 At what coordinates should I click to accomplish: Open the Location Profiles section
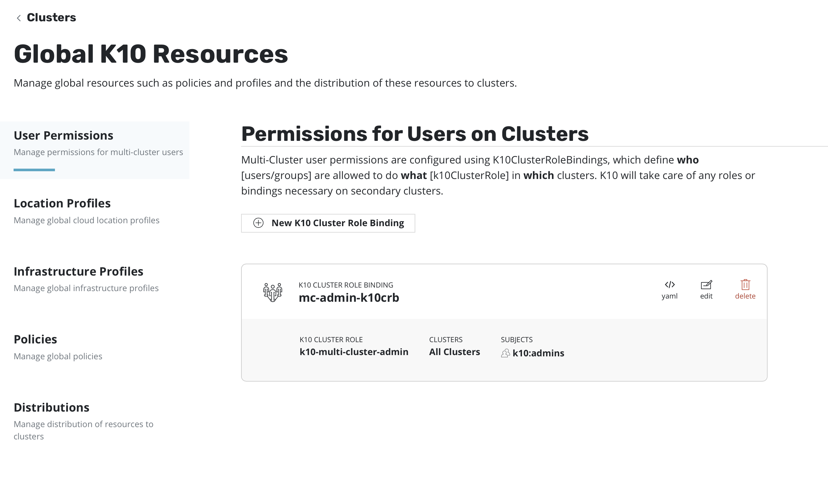[x=62, y=203]
